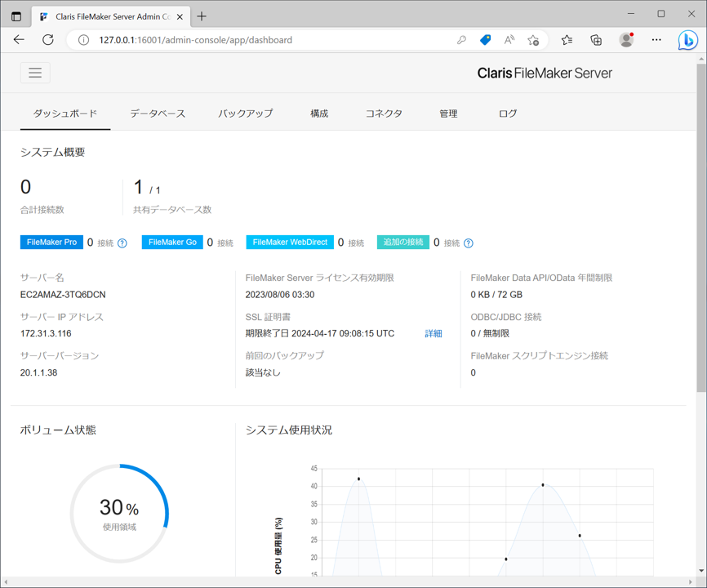The height and width of the screenshot is (588, 707).
Task: Click the blue shopping tag icon
Action: tap(485, 40)
